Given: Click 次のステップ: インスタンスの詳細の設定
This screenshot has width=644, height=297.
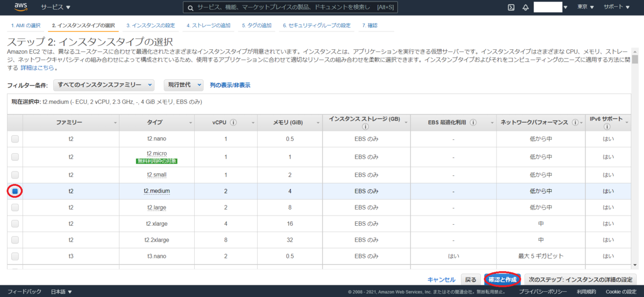Looking at the screenshot, I should click(x=580, y=279).
